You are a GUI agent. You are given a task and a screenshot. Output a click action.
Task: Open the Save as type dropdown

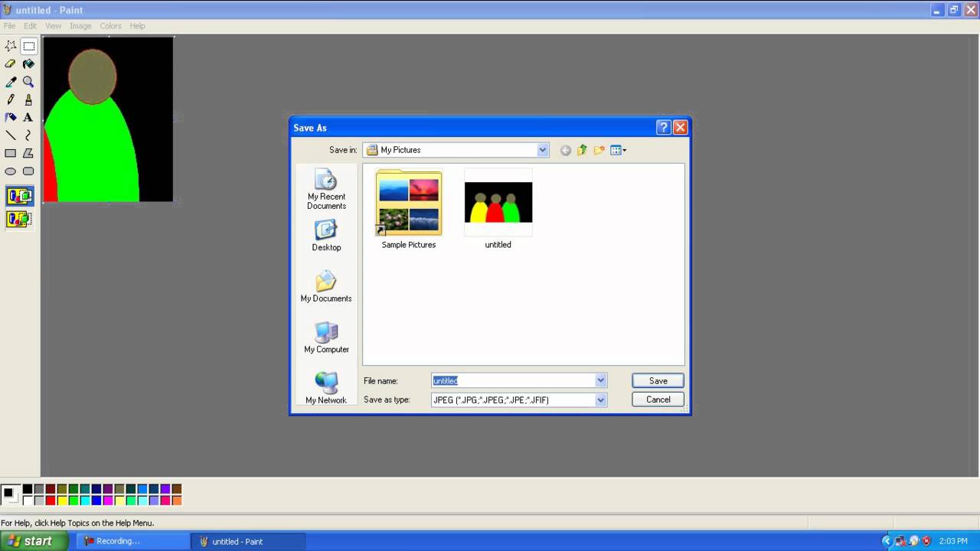pos(600,400)
